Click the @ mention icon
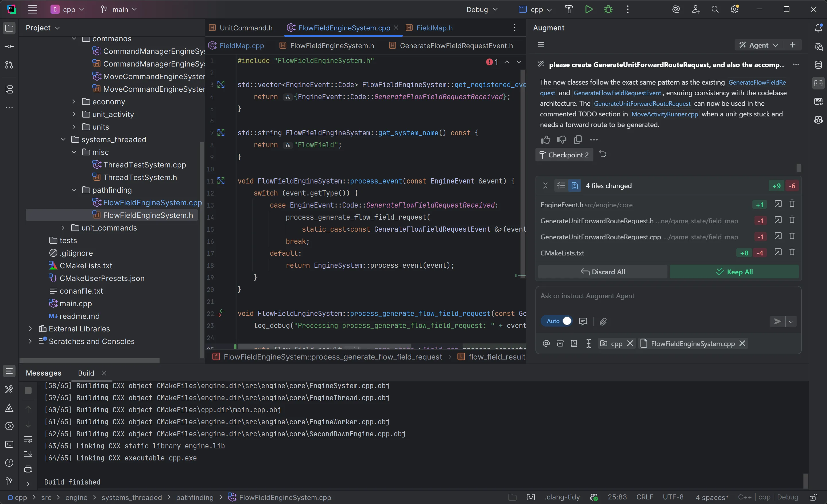Image resolution: width=827 pixels, height=504 pixels. click(x=546, y=343)
